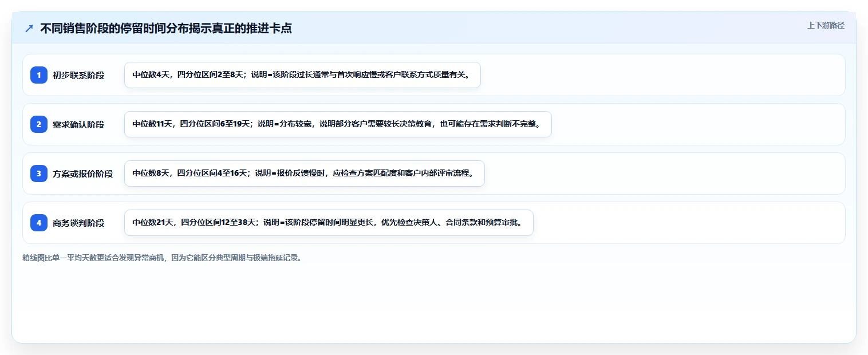Select step badge number 3
This screenshot has width=868, height=355.
pos(39,173)
